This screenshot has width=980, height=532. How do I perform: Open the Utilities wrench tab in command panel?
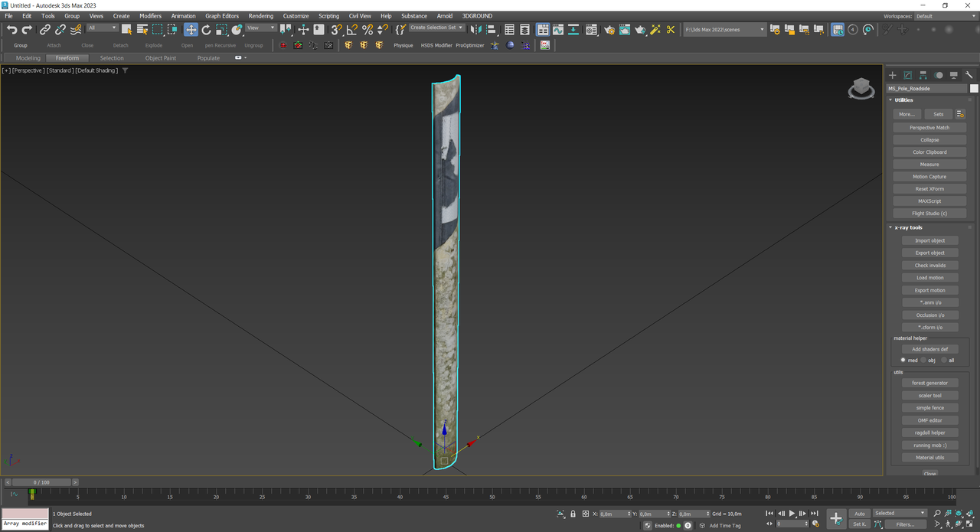tap(969, 75)
